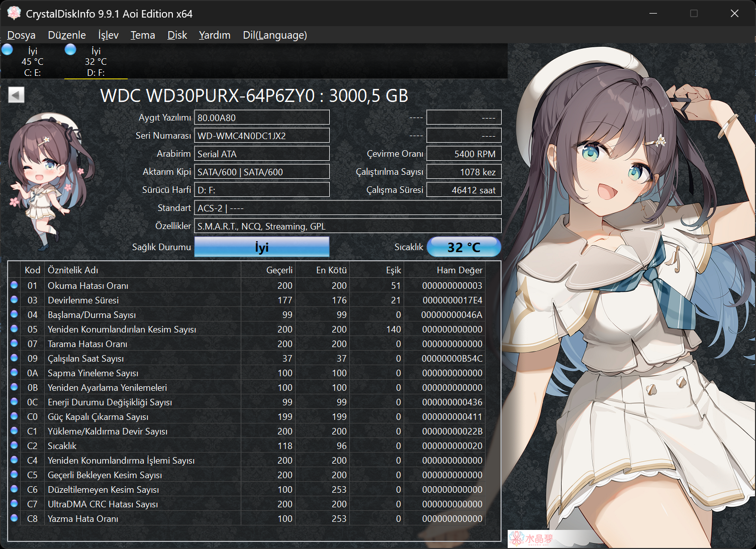The image size is (756, 549).
Task: Click the serial number field WD-WMC4N0DC1JX2
Action: (x=262, y=136)
